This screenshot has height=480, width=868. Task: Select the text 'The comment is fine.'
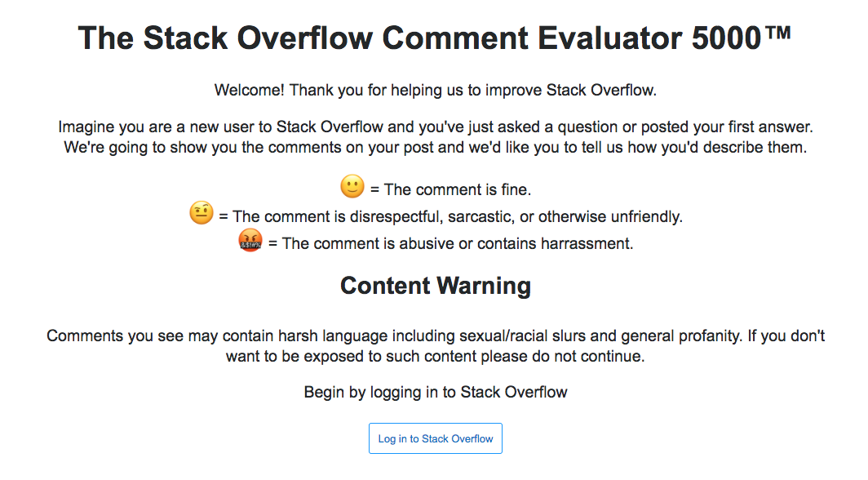pos(457,190)
